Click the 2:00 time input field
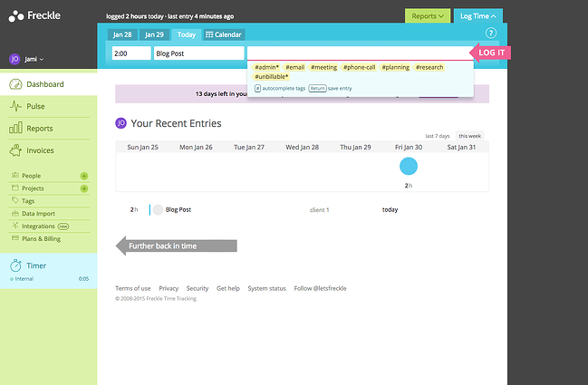 pos(130,53)
